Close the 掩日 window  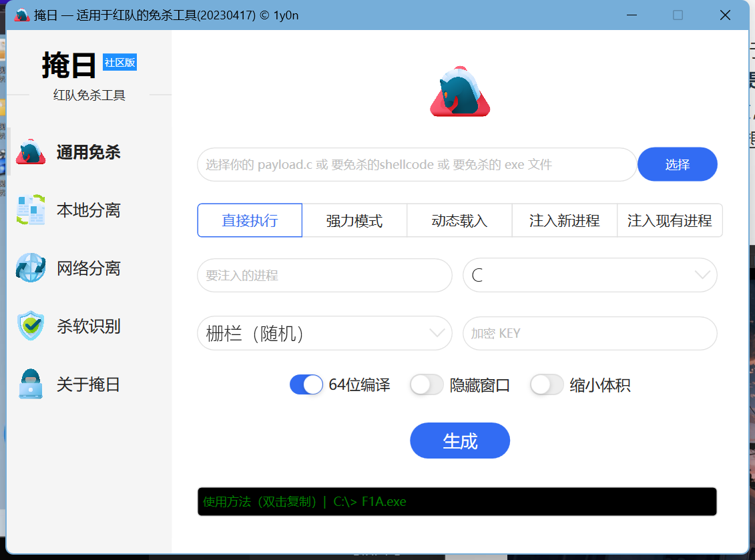(x=725, y=15)
